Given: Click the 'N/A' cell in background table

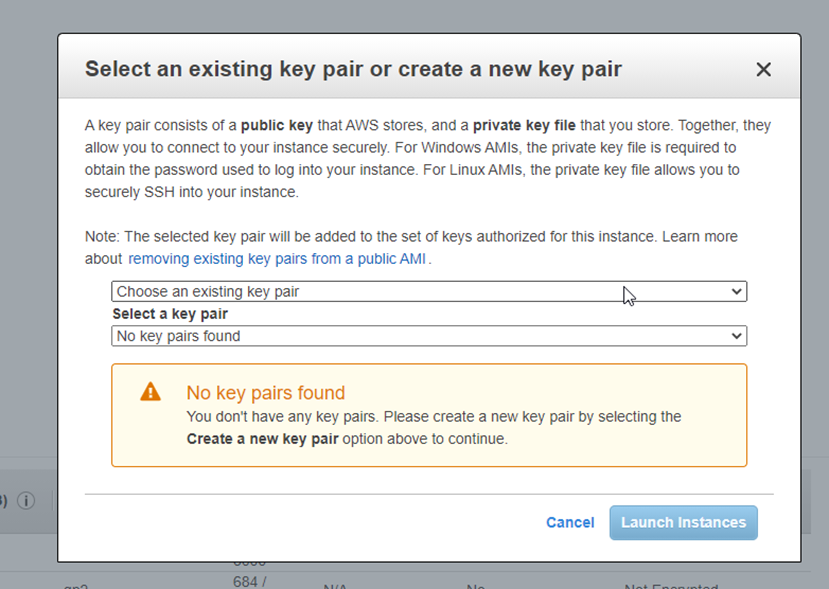Looking at the screenshot, I should [x=334, y=584].
